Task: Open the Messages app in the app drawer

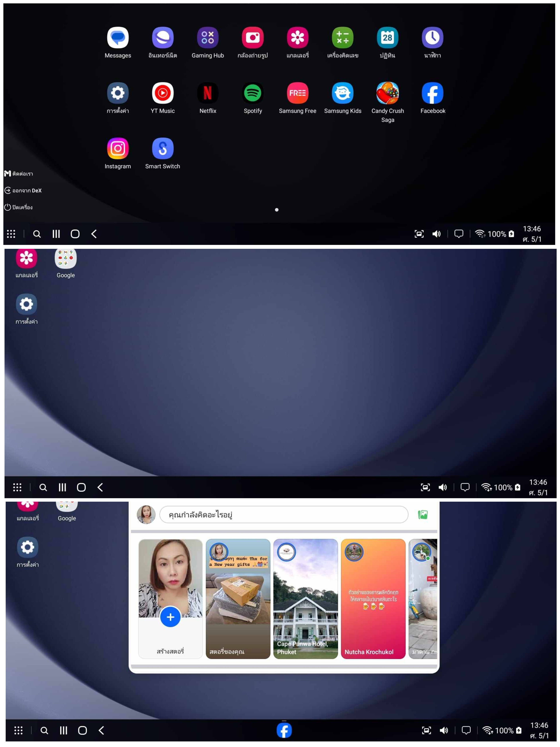Action: pos(118,38)
